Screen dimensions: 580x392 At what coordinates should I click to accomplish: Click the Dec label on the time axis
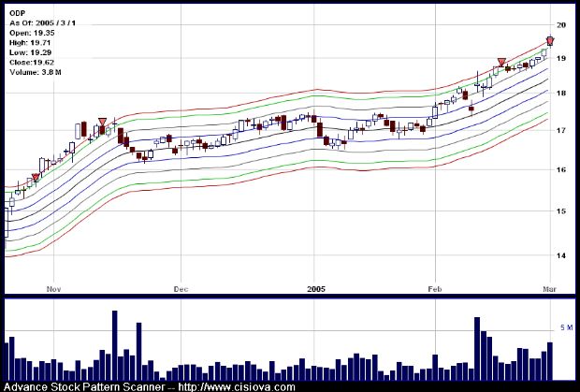[x=181, y=289]
